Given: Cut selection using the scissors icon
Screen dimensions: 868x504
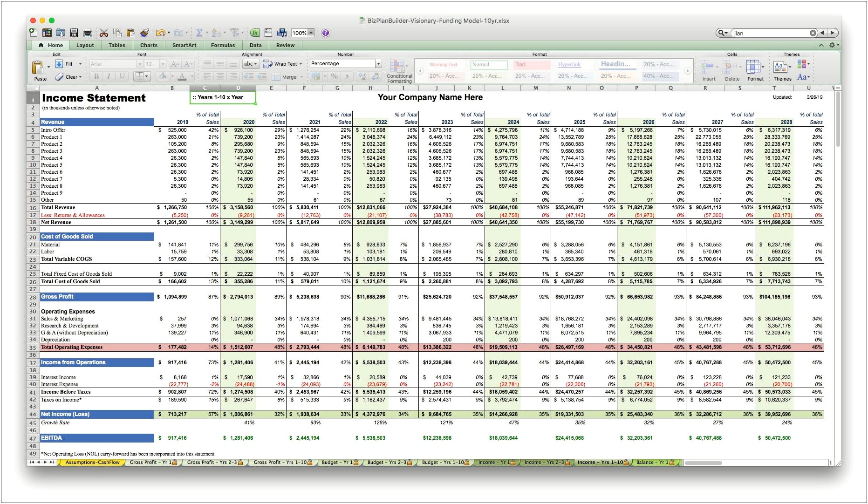Looking at the screenshot, I should pyautogui.click(x=104, y=33).
